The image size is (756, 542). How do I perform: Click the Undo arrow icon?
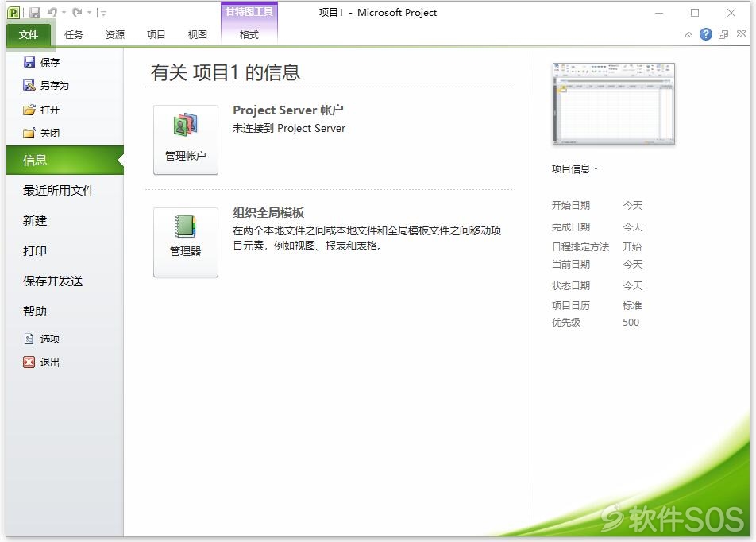tap(52, 12)
